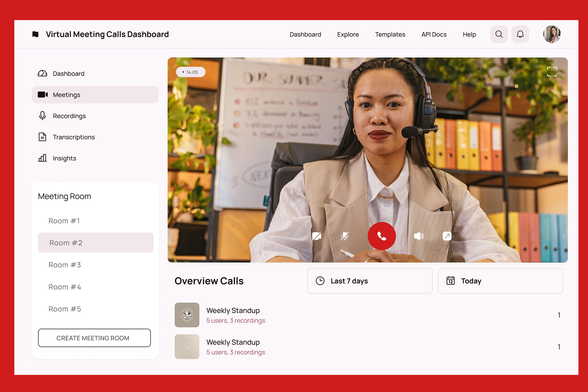588x392 pixels.
Task: Enter fullscreen video mode
Action: [x=552, y=72]
